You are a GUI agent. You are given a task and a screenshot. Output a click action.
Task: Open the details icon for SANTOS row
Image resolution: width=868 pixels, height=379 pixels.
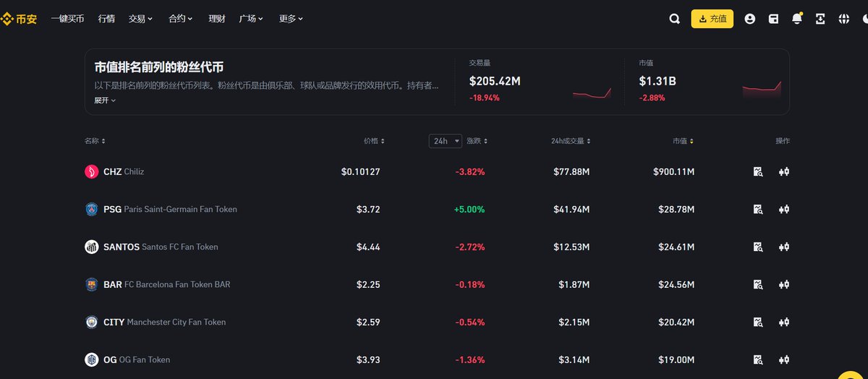click(x=758, y=247)
